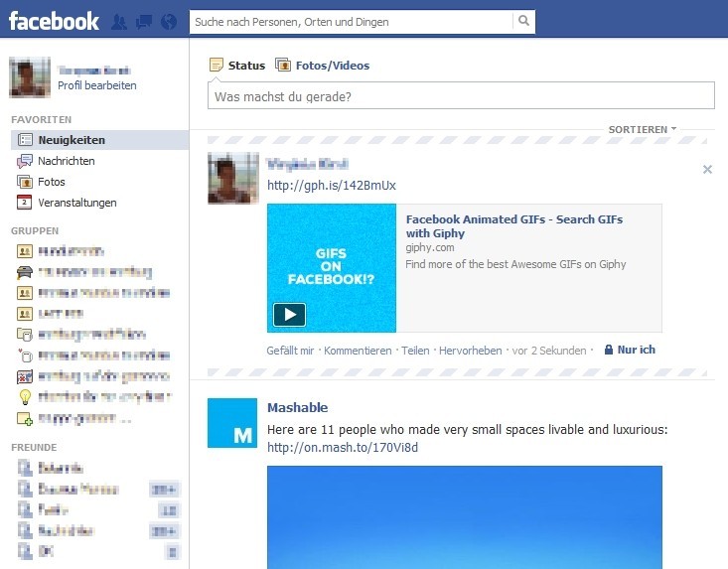Click the search magnifier button

pyautogui.click(x=523, y=21)
